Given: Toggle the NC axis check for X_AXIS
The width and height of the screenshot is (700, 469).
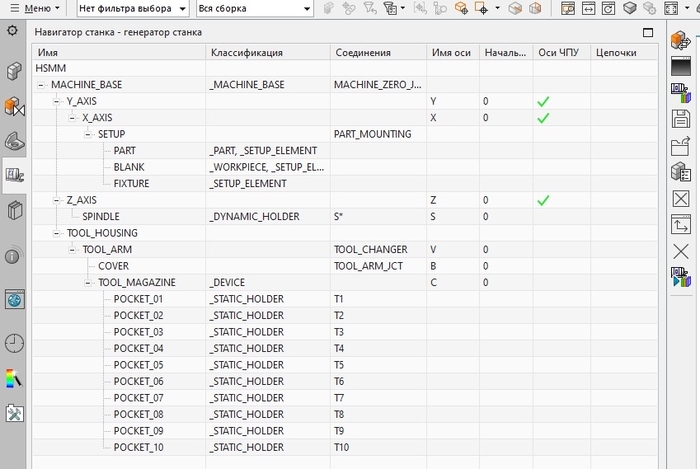Looking at the screenshot, I should 543,118.
